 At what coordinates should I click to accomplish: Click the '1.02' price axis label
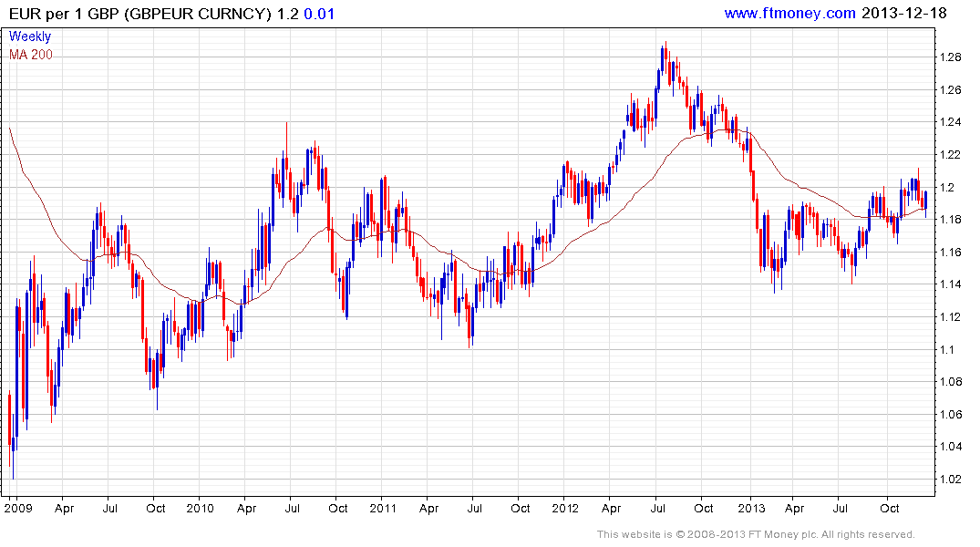tap(950, 480)
